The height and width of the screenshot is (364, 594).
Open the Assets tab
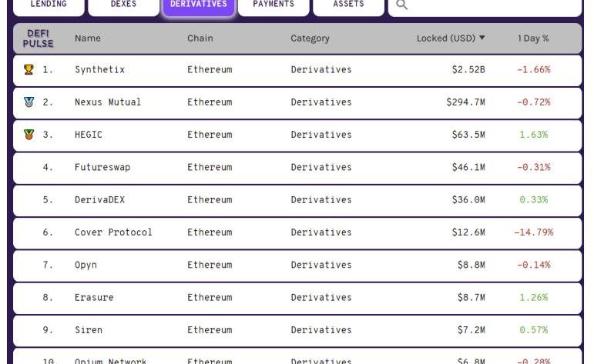tap(348, 5)
